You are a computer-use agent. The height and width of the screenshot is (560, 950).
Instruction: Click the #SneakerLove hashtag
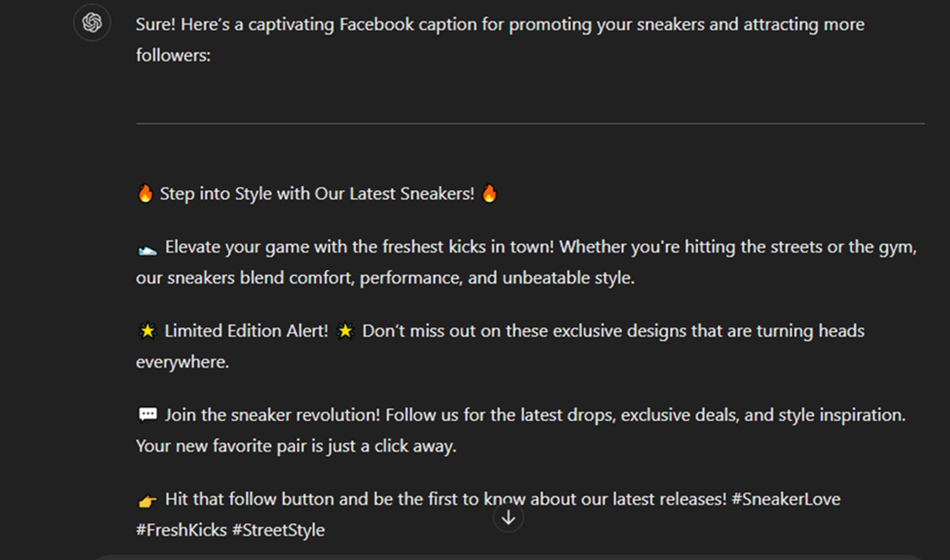coord(786,499)
